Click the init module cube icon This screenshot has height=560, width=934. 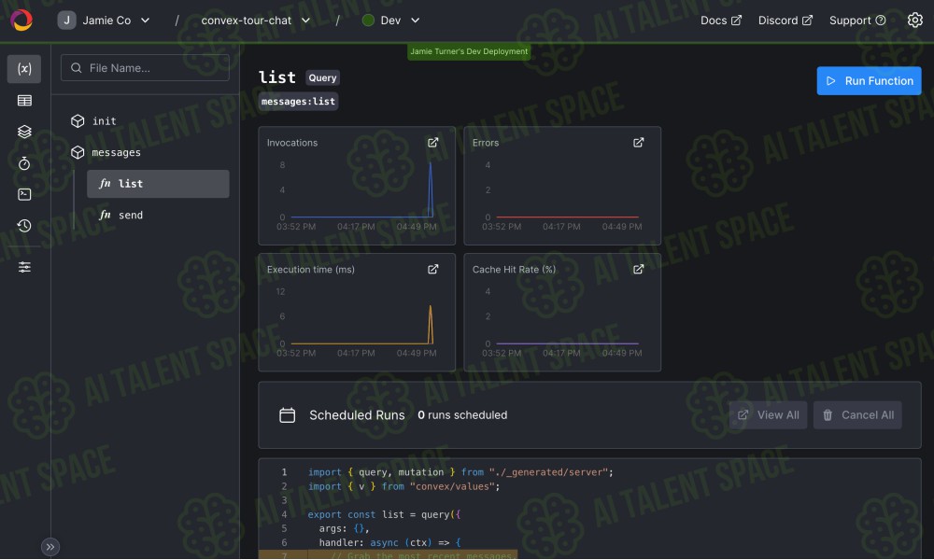(78, 121)
